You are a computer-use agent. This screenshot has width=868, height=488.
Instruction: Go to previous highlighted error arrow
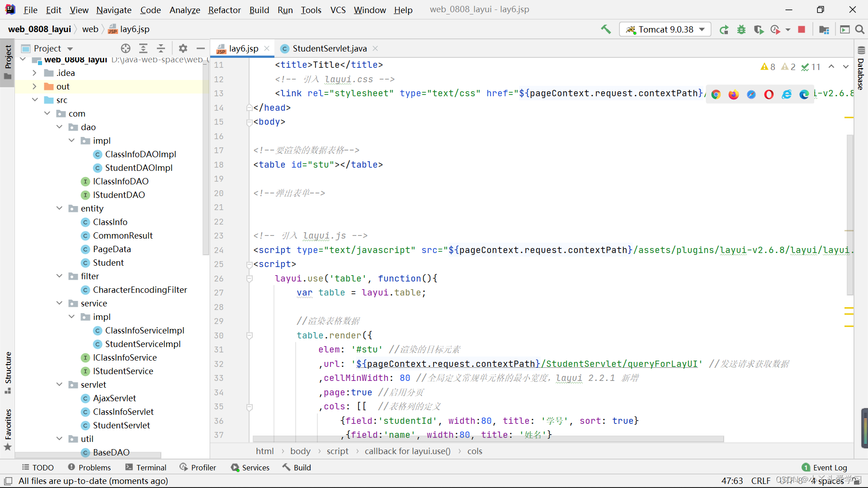[831, 67]
